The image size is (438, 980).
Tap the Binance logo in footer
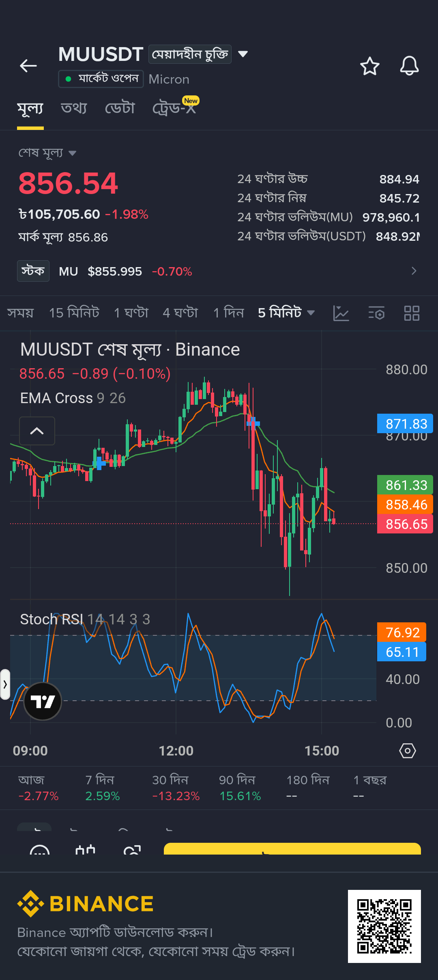(86, 904)
